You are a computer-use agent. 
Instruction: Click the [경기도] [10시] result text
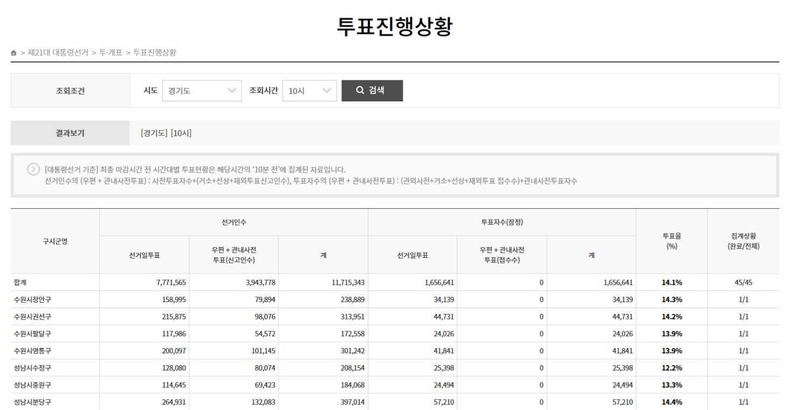coord(166,133)
